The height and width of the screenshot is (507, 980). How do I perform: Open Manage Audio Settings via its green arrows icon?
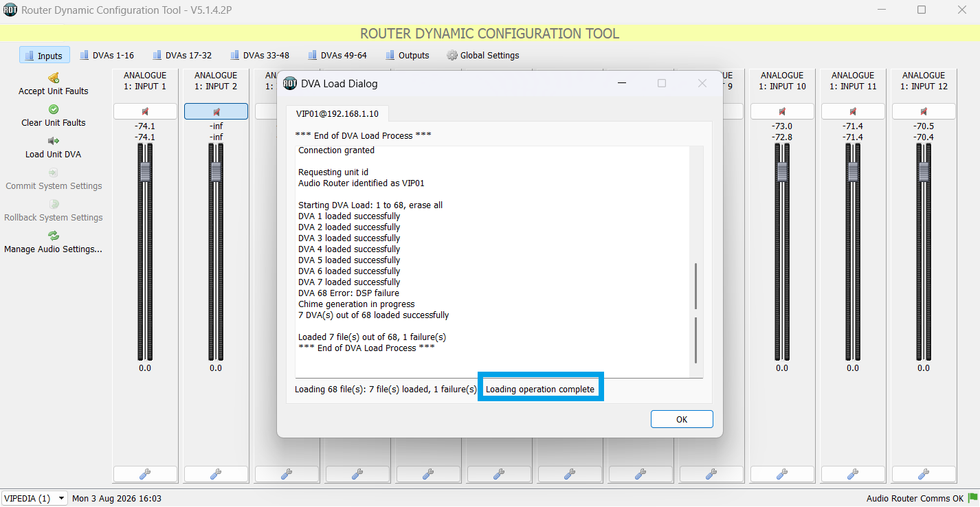click(x=54, y=236)
